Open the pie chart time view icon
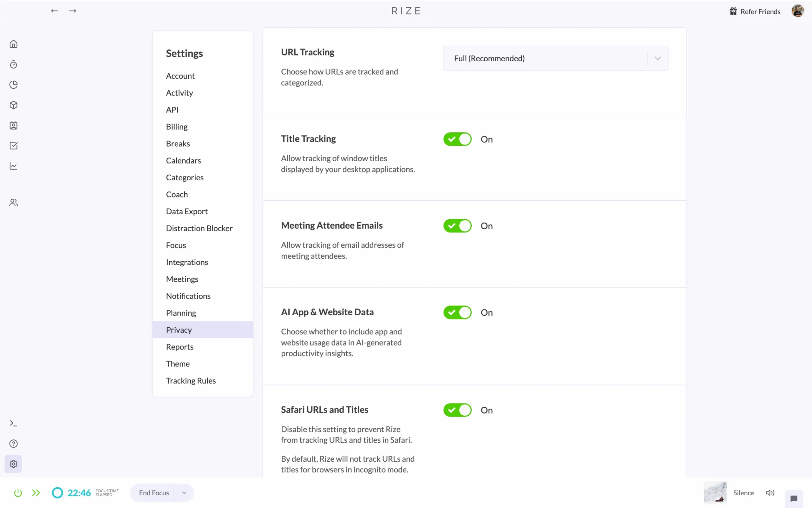812x508 pixels. click(x=13, y=85)
